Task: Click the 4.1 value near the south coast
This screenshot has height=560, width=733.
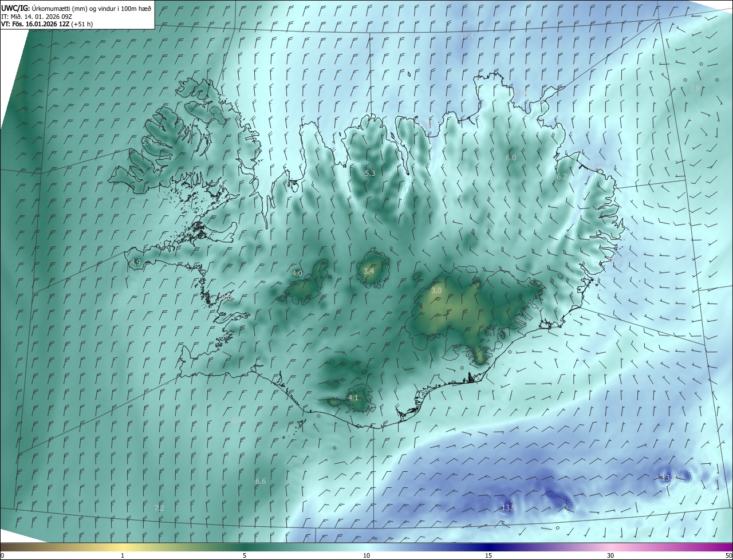Action: [x=353, y=397]
